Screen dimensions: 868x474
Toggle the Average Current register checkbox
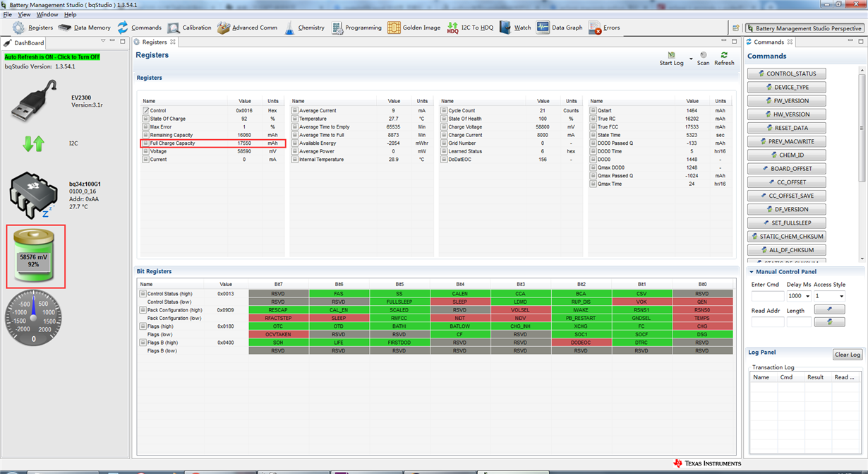[295, 111]
